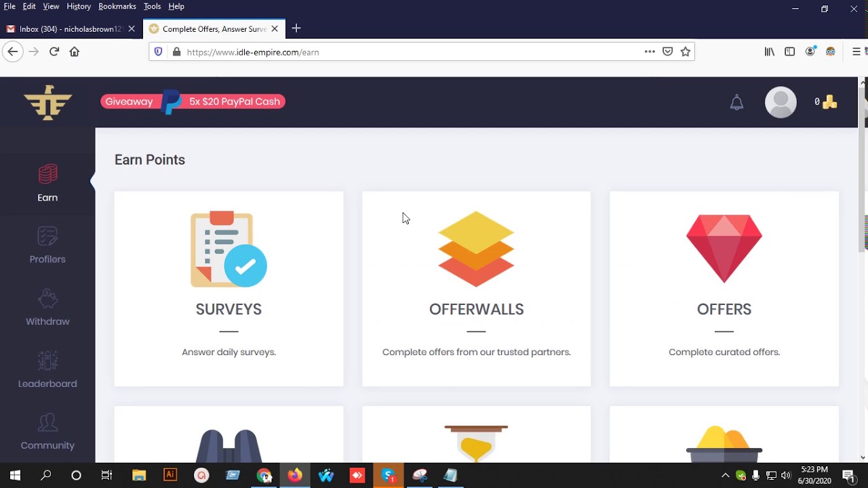Open Windows taskbar search
Screen dimensions: 868x488
45,475
